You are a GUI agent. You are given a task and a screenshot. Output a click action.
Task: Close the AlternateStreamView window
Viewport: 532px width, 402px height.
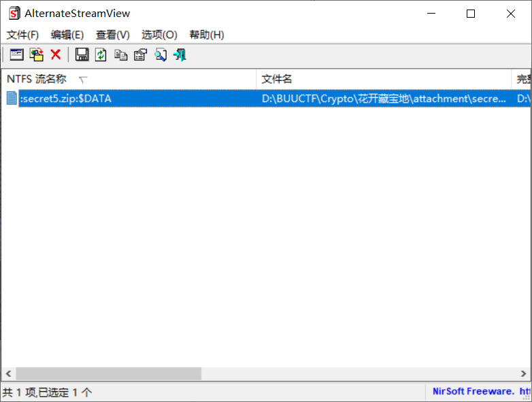tap(511, 14)
